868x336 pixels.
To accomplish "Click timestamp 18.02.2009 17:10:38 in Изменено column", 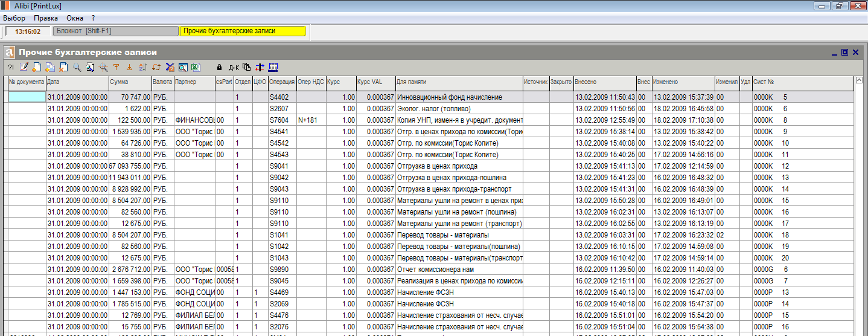I will [x=683, y=120].
